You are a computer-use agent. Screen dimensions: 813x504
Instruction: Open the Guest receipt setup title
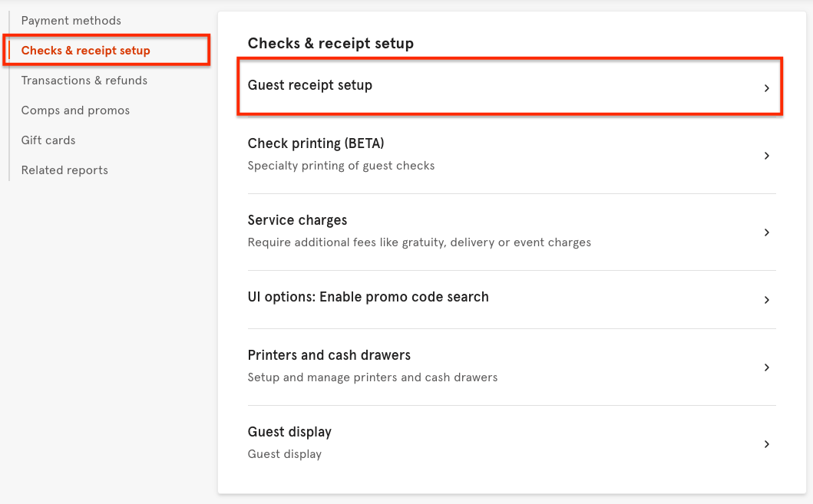point(309,85)
